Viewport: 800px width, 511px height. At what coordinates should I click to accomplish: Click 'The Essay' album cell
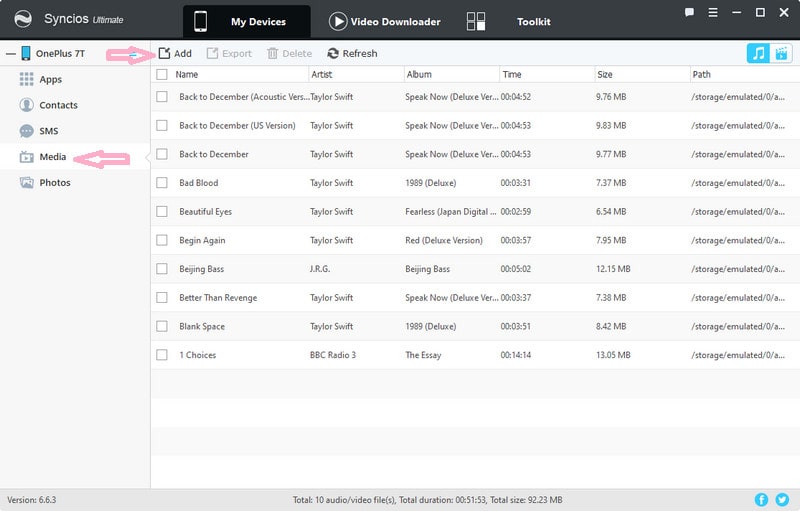click(x=423, y=355)
